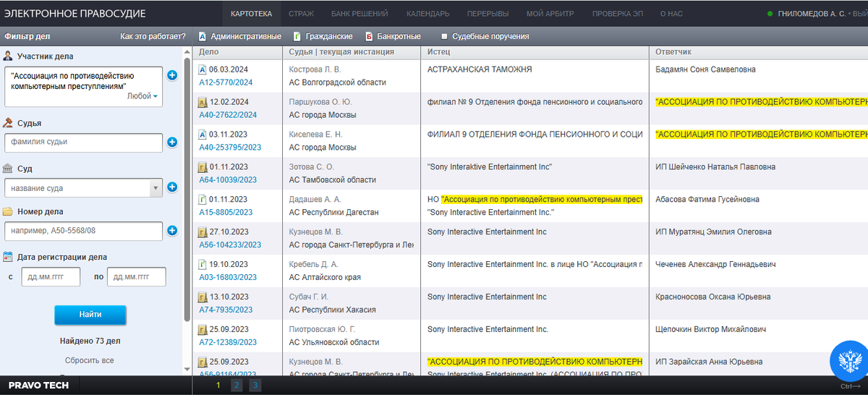Click case type icon for A03-16803/2023
868x395 pixels.
[x=203, y=265]
